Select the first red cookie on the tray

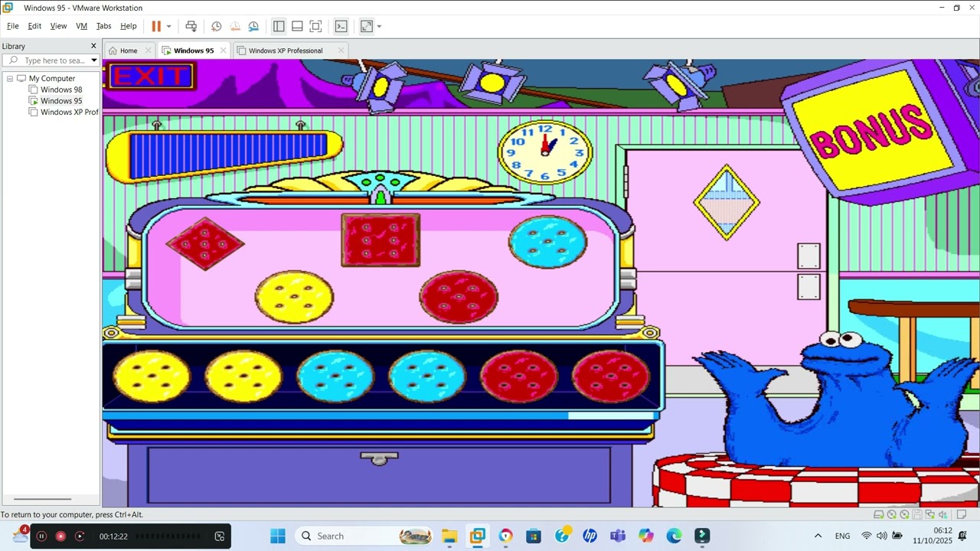pyautogui.click(x=519, y=377)
